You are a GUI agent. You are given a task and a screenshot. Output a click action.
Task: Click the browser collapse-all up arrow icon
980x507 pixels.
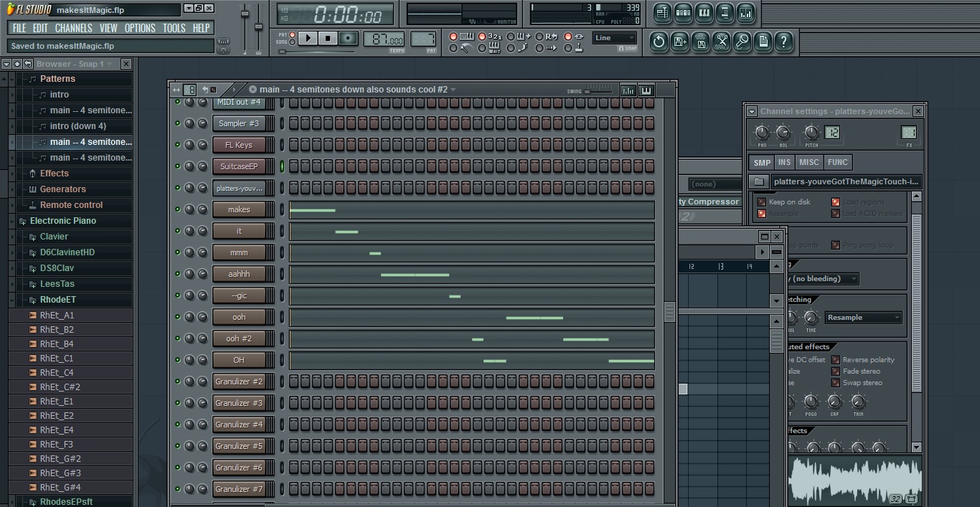17,64
